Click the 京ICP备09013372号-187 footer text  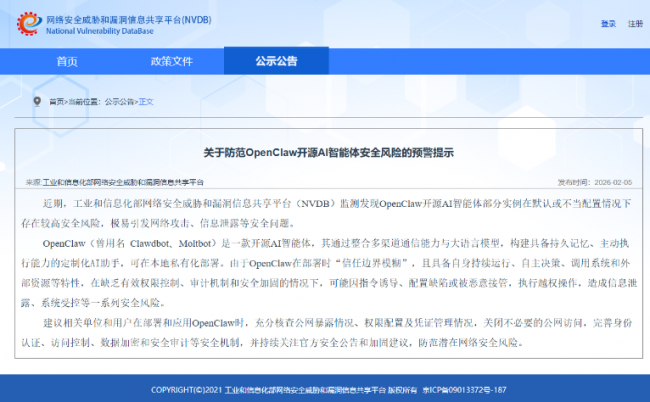pos(464,390)
